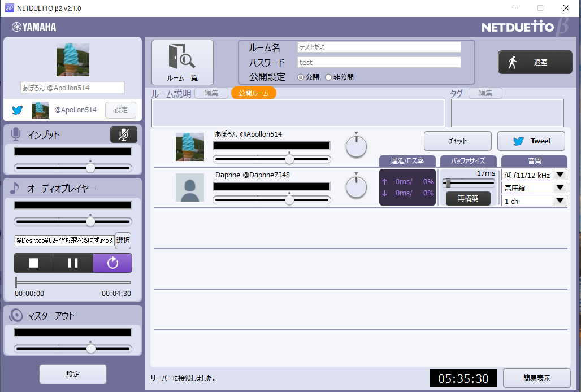
Task: Click the 再構築 rebuild button
Action: pyautogui.click(x=468, y=198)
